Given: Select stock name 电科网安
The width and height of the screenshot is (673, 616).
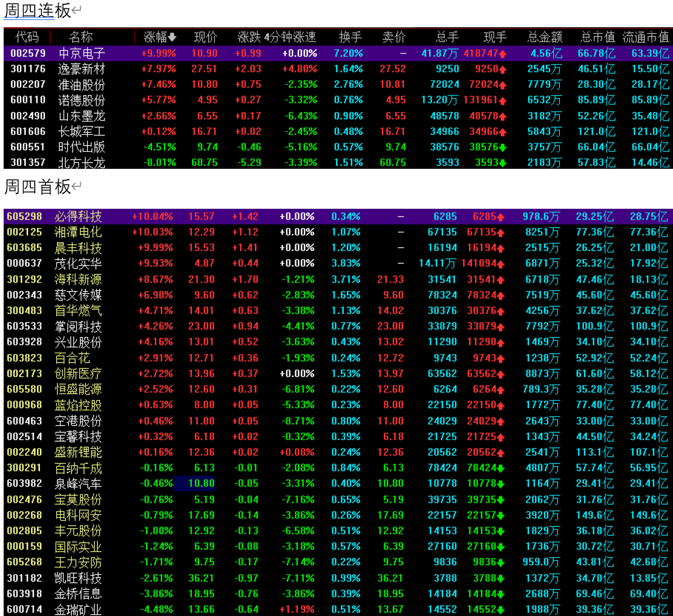Looking at the screenshot, I should (x=78, y=515).
